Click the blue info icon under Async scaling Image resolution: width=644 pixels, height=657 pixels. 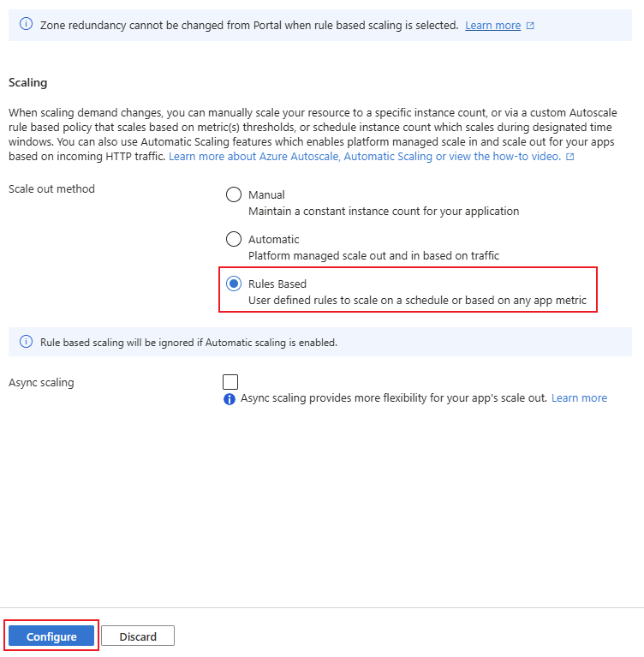(230, 399)
